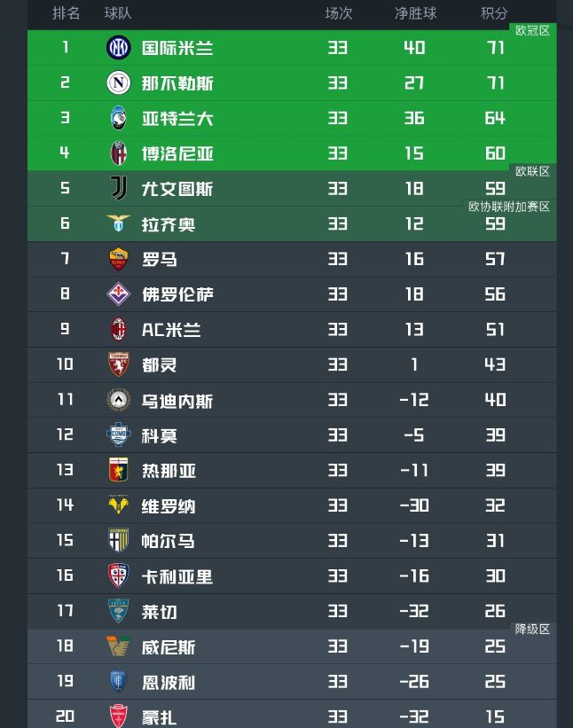This screenshot has height=728, width=573.
Task: Click the Lazio (拉齐奥) eagle crest
Action: (x=118, y=223)
